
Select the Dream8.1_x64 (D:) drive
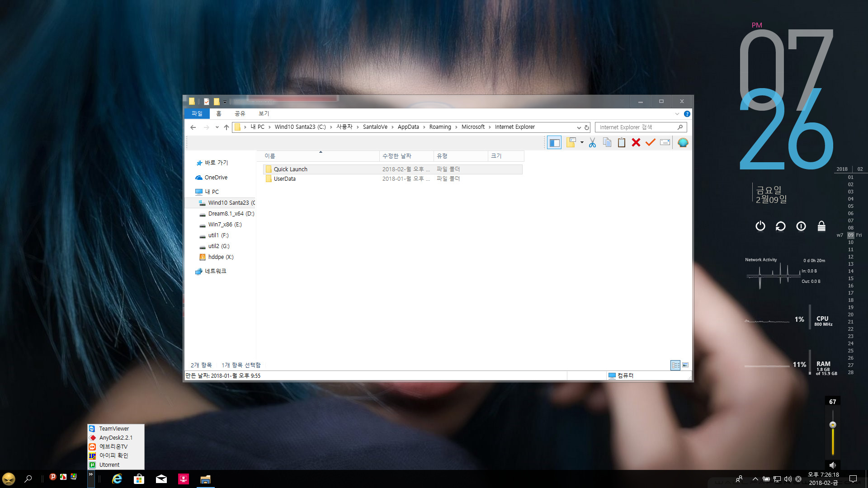(x=227, y=214)
